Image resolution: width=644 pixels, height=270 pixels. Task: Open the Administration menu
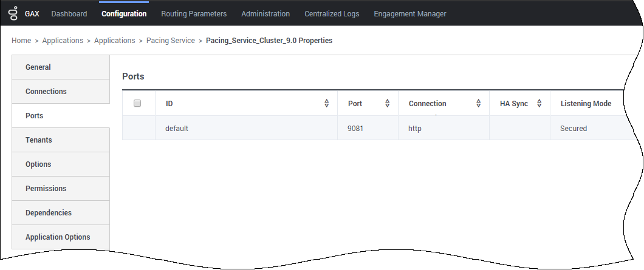pos(265,13)
